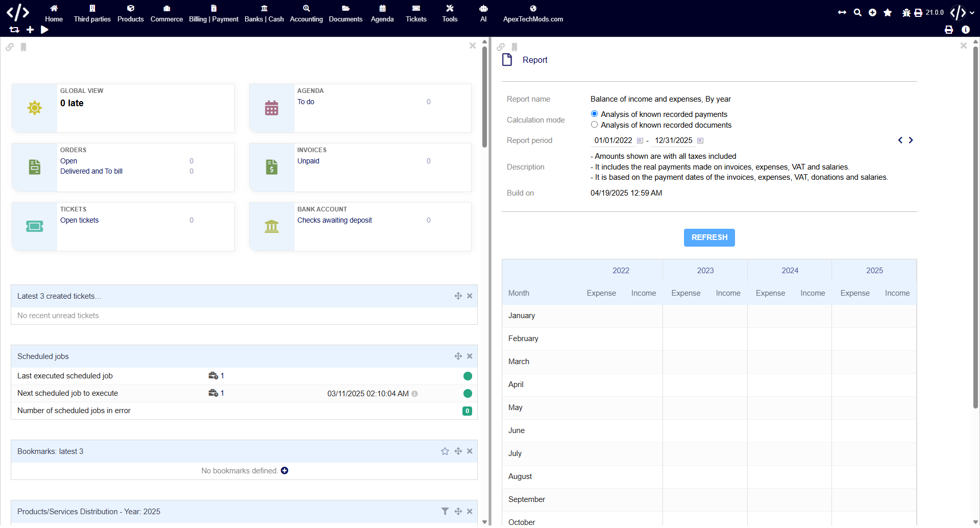Click the add bookmark plus icon
Viewport: 980px width, 528px height.
(285, 471)
